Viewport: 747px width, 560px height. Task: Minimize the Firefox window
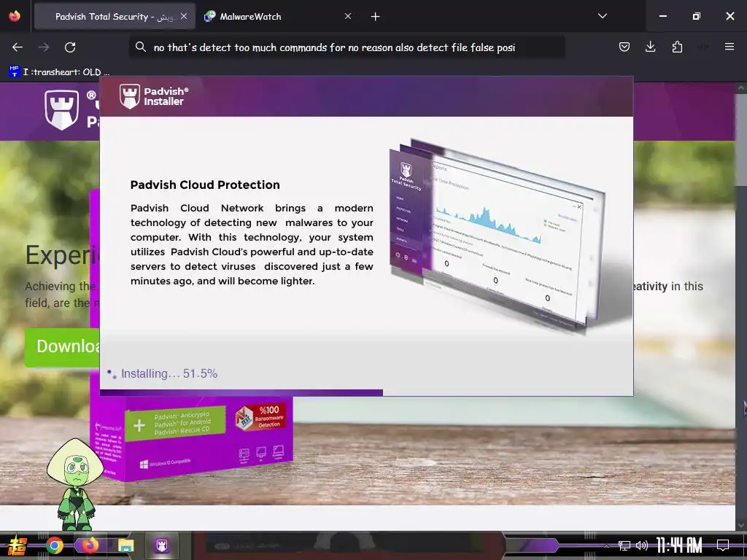662,16
